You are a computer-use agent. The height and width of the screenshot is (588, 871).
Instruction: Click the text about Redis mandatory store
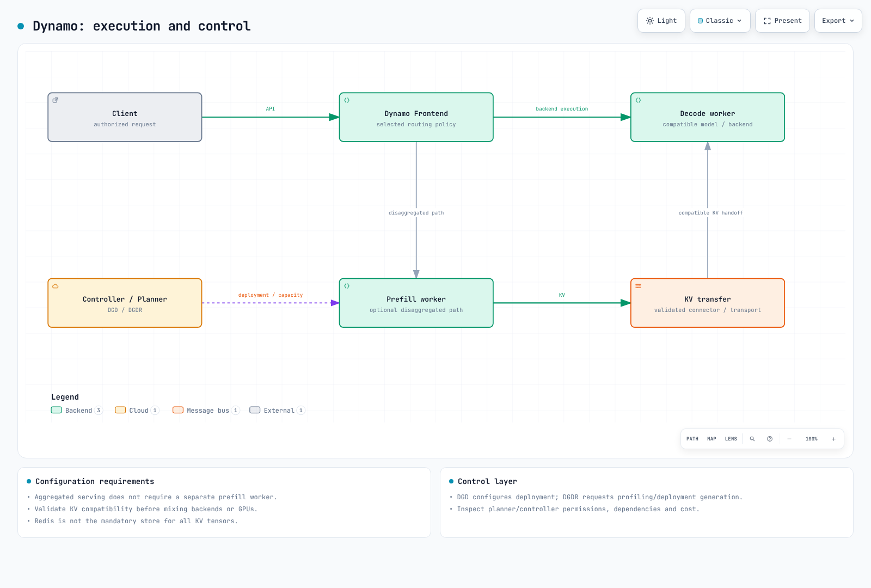[136, 521]
